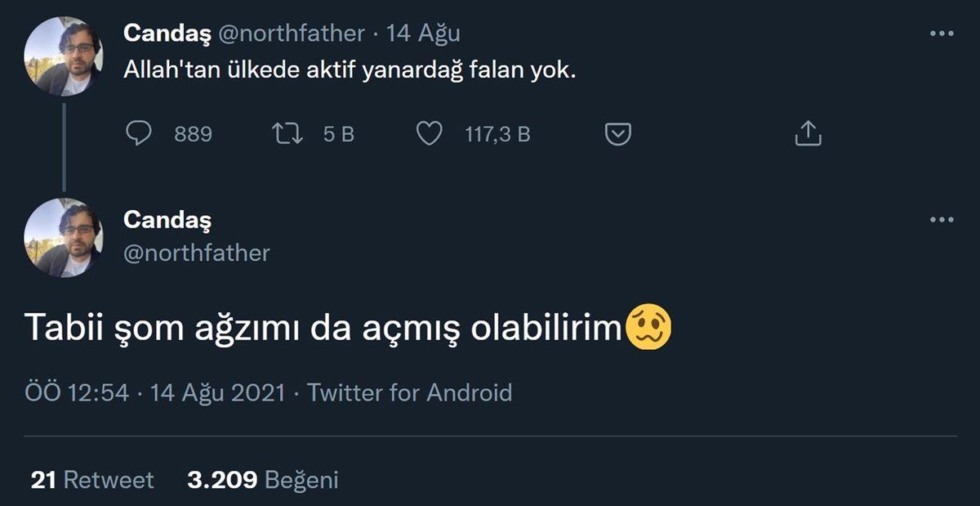
Task: Select the first tweet's text body
Action: tap(351, 72)
